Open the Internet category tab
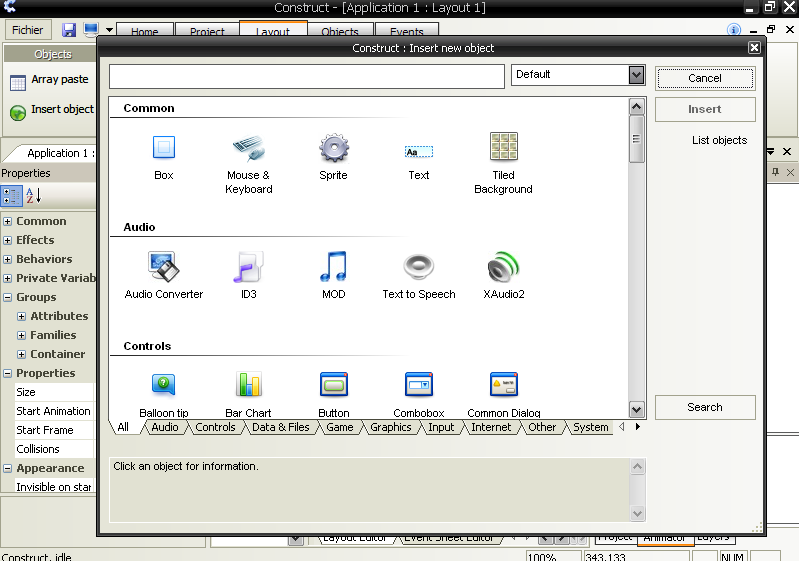The image size is (799, 561). pyautogui.click(x=491, y=427)
